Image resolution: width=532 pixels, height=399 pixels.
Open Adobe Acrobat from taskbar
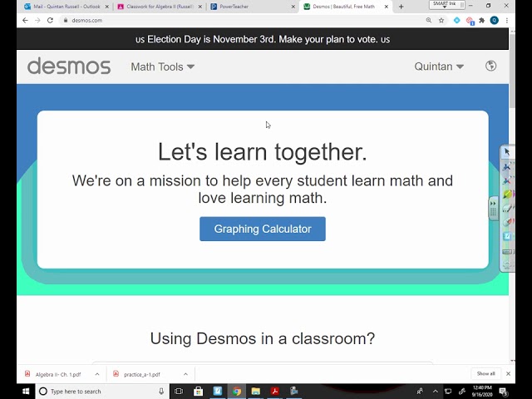coord(275,392)
